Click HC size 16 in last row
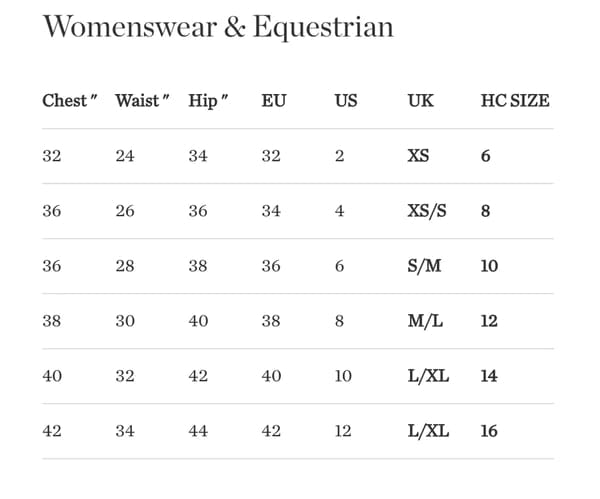Screen dimensions: 600x499 489,432
